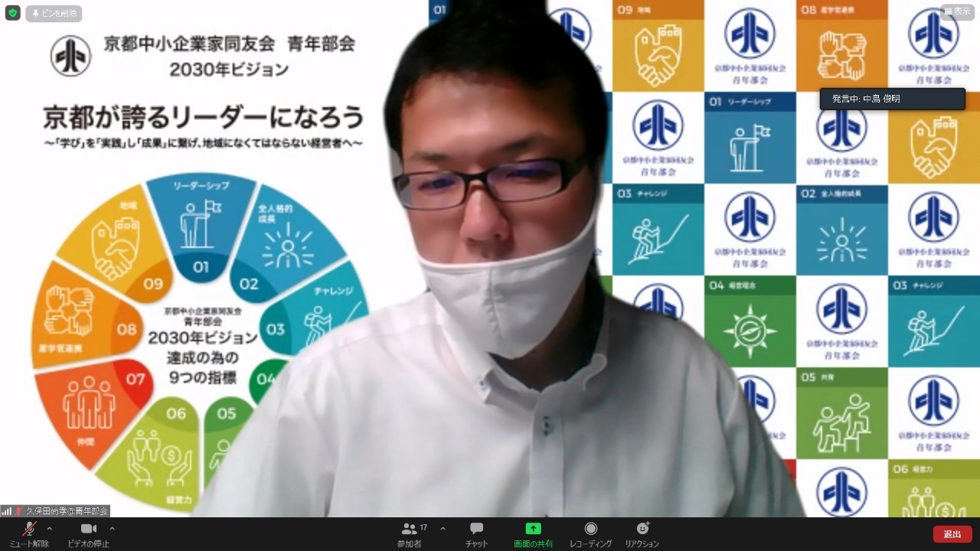Click the red 退出 leave button
This screenshot has height=551, width=980.
(952, 534)
